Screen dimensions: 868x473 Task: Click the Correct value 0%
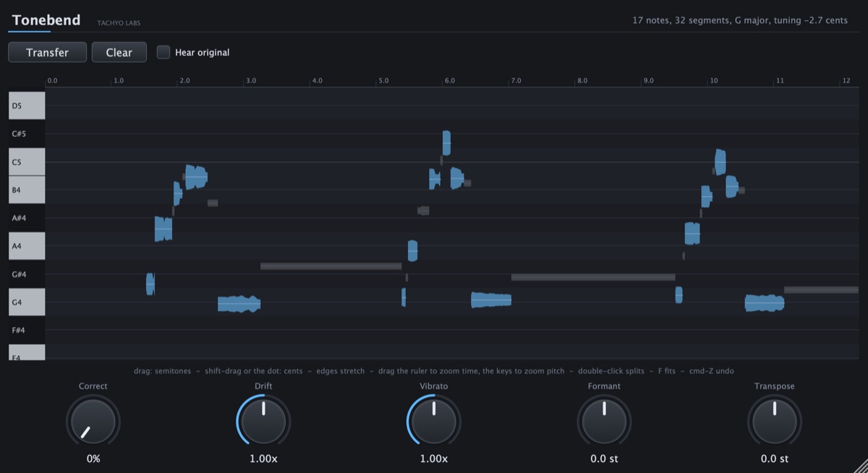93,459
